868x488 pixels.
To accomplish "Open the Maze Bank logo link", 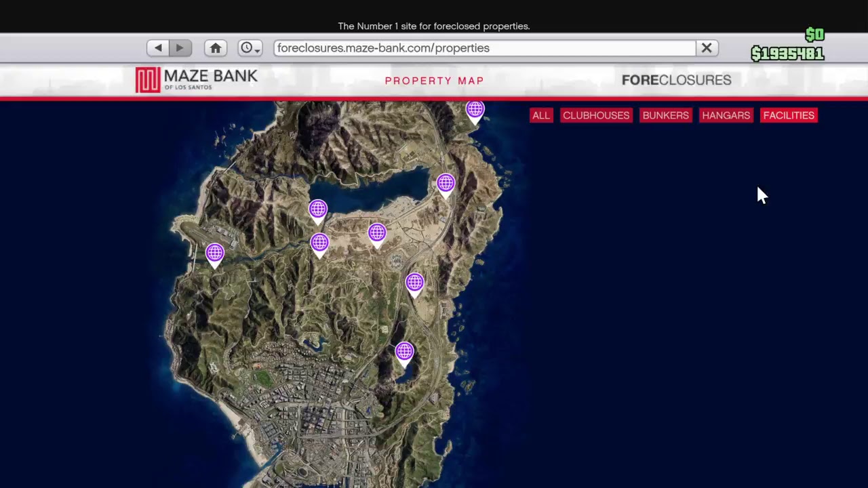I will [x=197, y=80].
